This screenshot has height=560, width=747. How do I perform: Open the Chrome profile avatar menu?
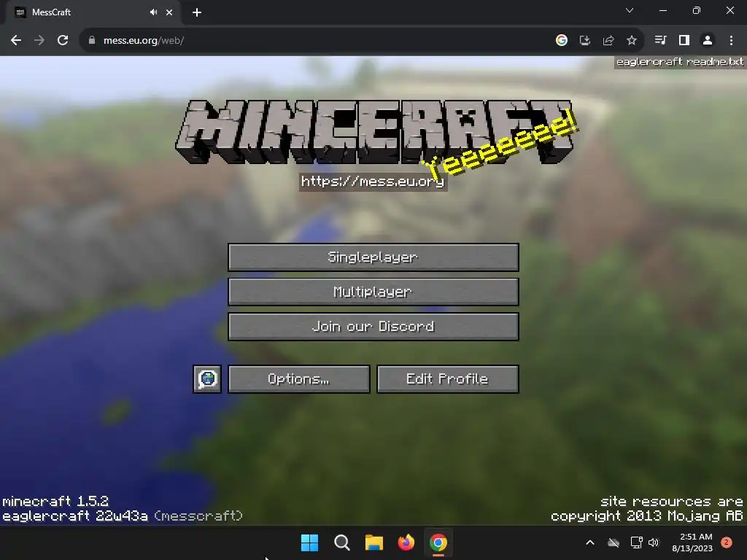(x=708, y=41)
